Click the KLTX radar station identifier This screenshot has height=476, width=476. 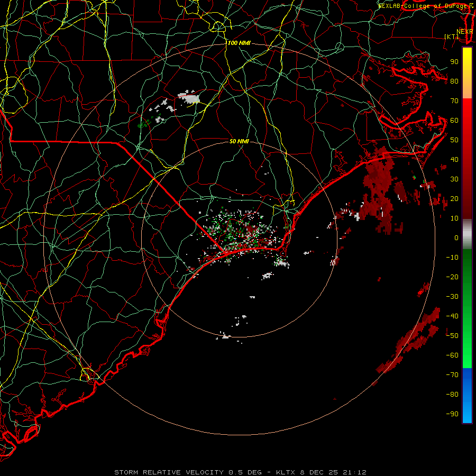[286, 472]
